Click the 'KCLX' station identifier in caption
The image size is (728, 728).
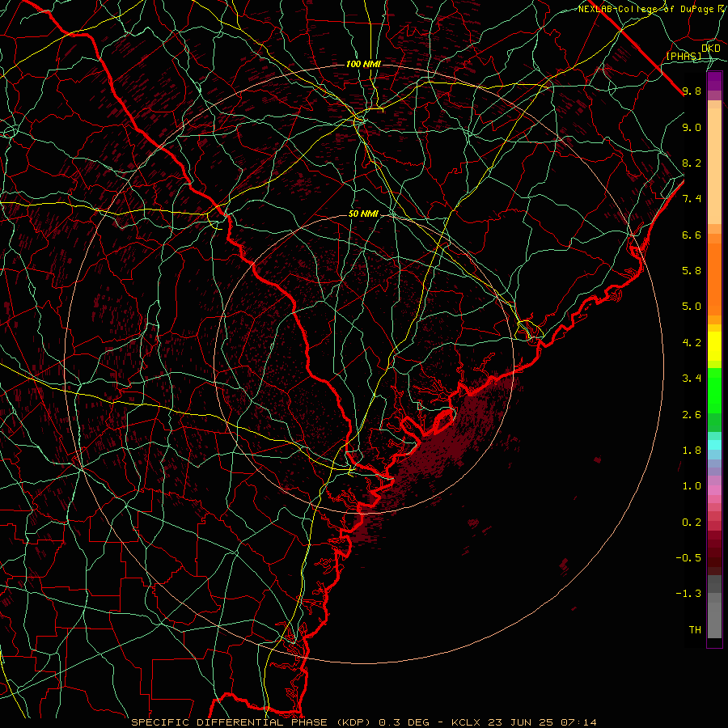[467, 722]
